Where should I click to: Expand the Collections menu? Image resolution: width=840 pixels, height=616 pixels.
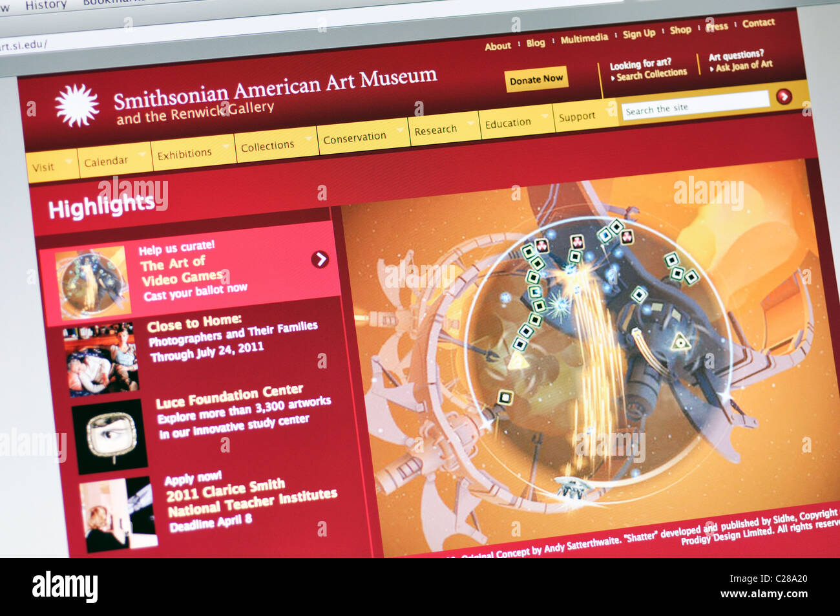coord(277,145)
